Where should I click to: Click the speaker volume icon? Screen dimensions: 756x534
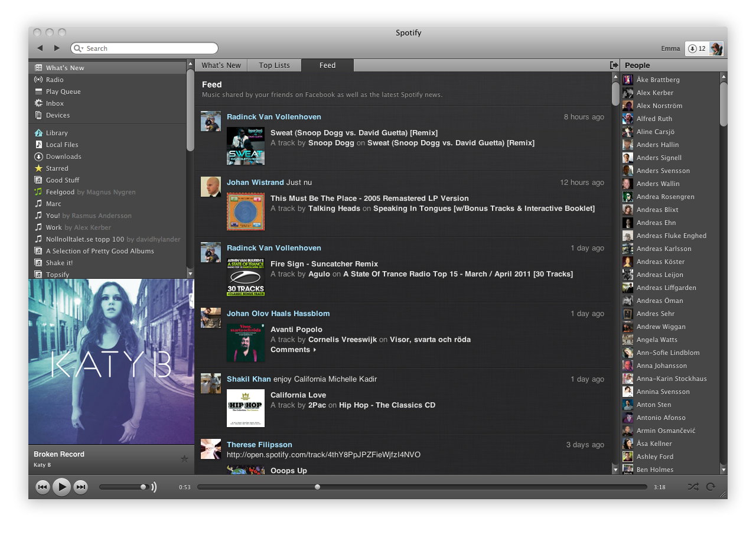(x=154, y=487)
